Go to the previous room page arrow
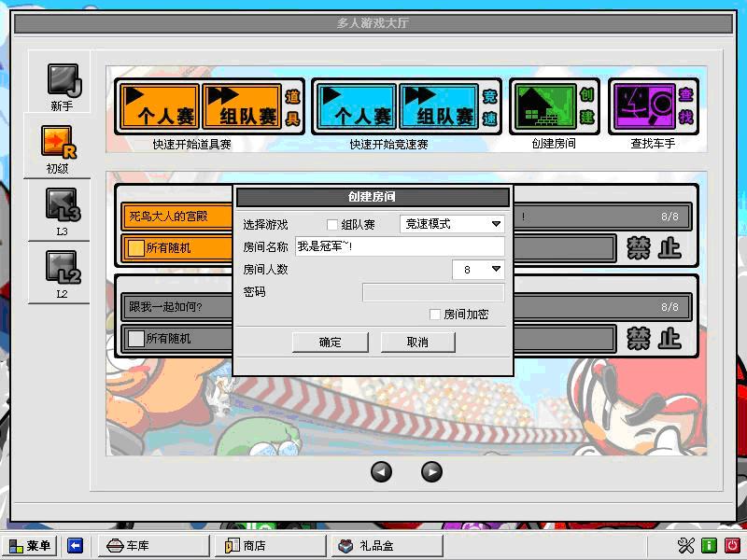Screen dimensions: 747x560 tap(381, 471)
